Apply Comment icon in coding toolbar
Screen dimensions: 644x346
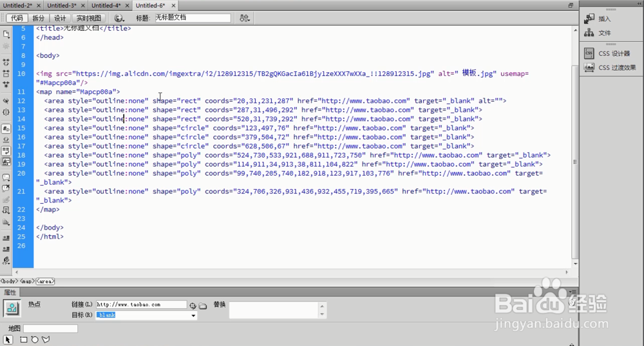tap(6, 178)
